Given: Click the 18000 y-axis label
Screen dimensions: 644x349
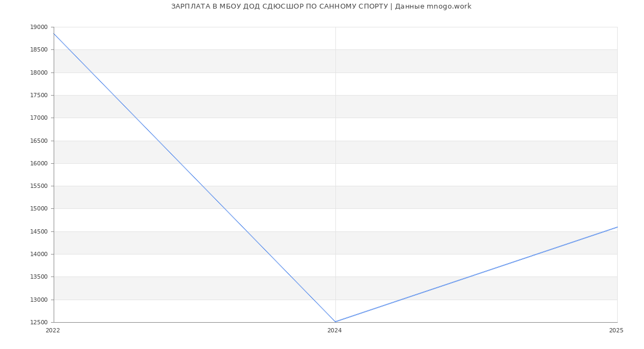Looking at the screenshot, I should tap(39, 72).
